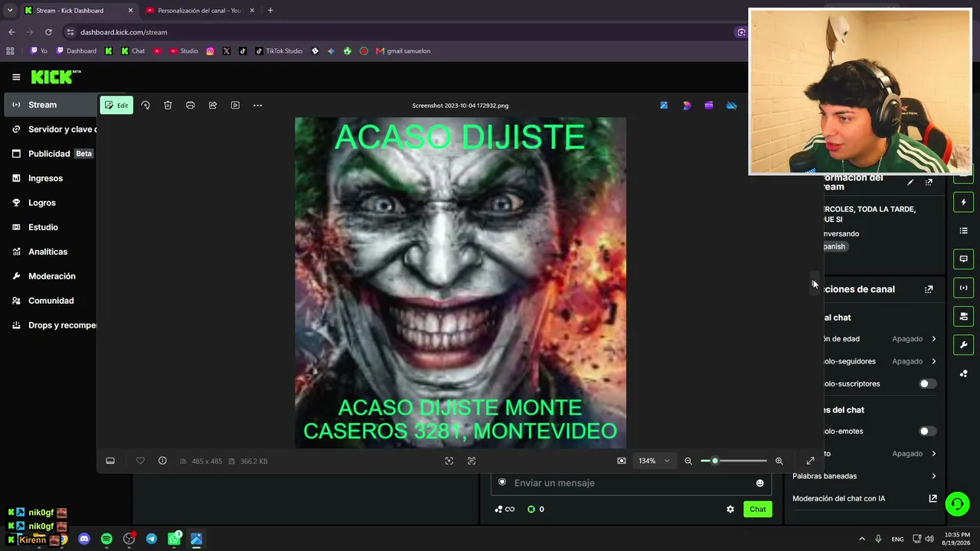Zoom in with the plus magnifier icon

tap(779, 461)
